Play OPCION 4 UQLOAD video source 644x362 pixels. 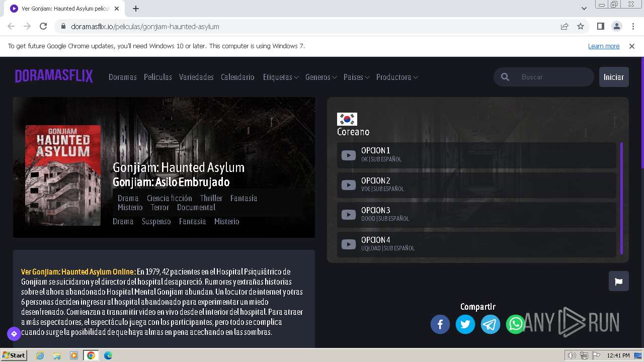pos(476,244)
